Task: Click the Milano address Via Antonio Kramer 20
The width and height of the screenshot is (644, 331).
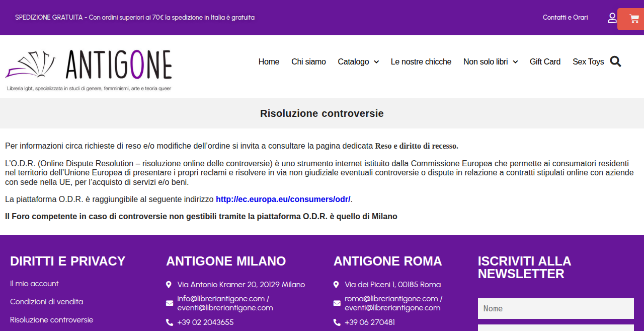Action: pos(241,285)
